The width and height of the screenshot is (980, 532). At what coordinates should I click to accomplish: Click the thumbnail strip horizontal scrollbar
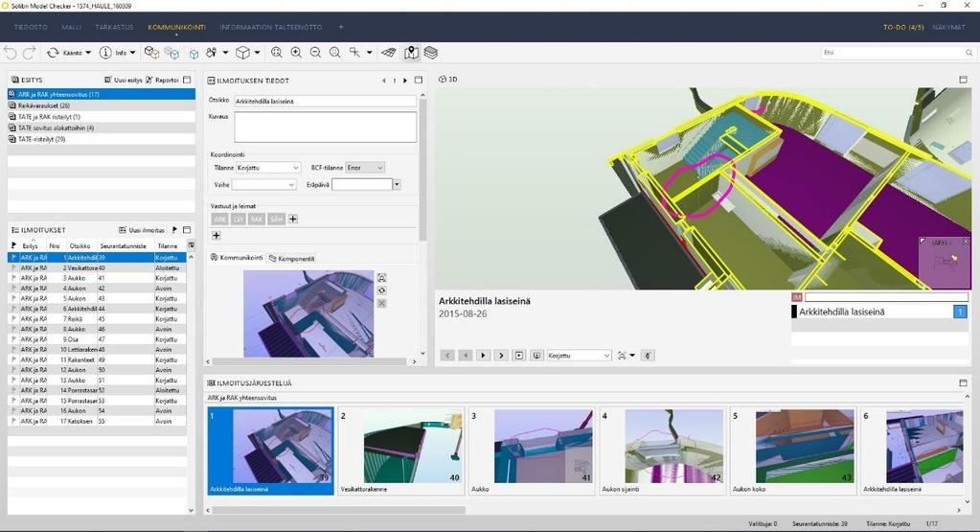339,510
